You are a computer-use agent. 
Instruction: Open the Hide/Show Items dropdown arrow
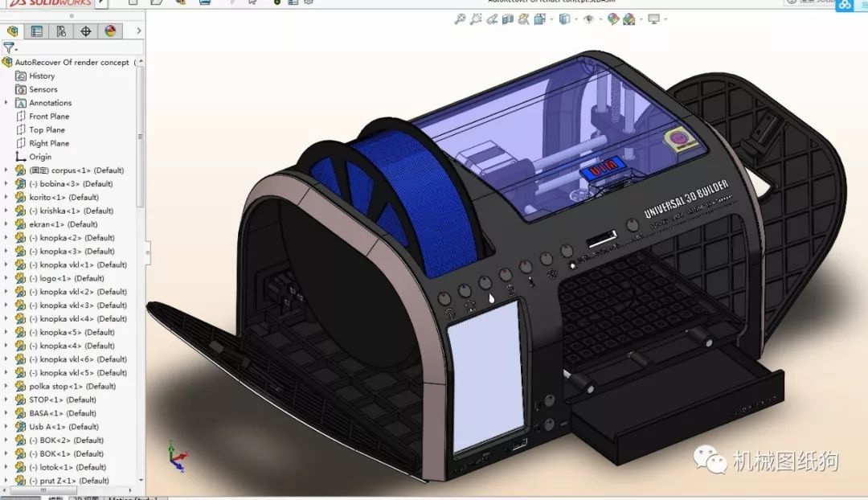[600, 19]
